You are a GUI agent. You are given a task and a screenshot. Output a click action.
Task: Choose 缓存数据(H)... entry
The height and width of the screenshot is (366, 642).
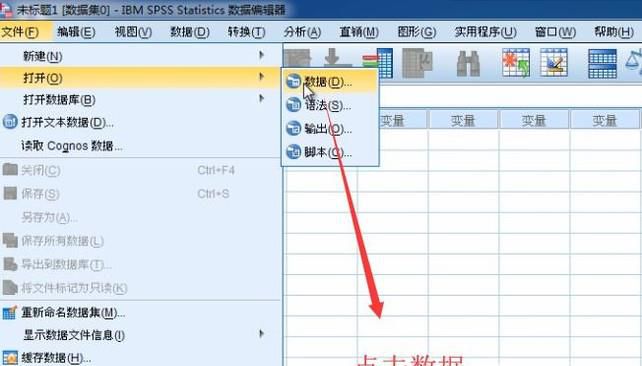[141, 358]
